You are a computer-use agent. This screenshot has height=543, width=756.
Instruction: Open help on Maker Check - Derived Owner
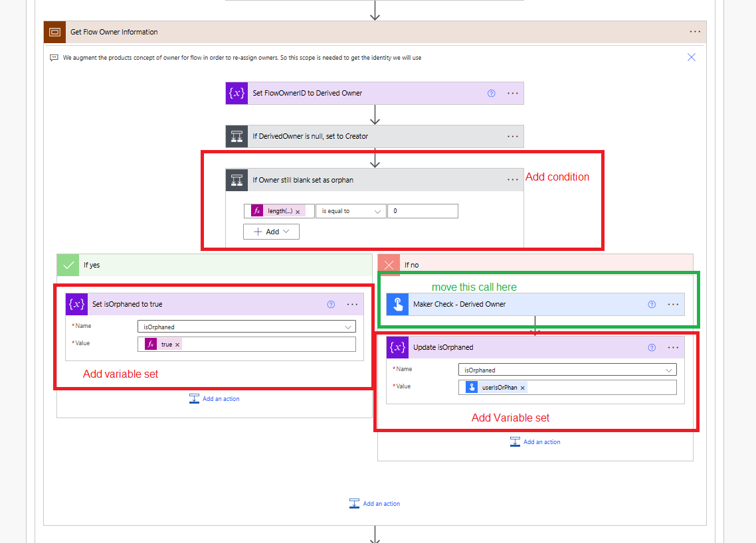coord(652,304)
